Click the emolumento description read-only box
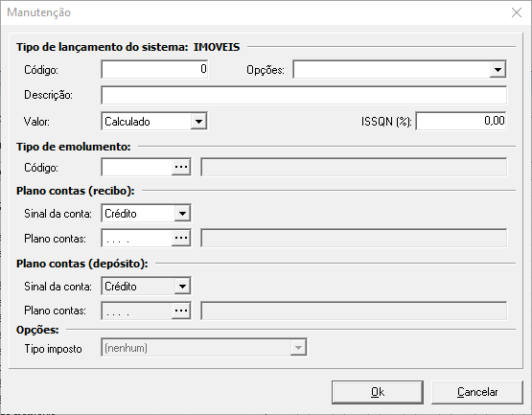The width and height of the screenshot is (532, 415). tap(354, 167)
